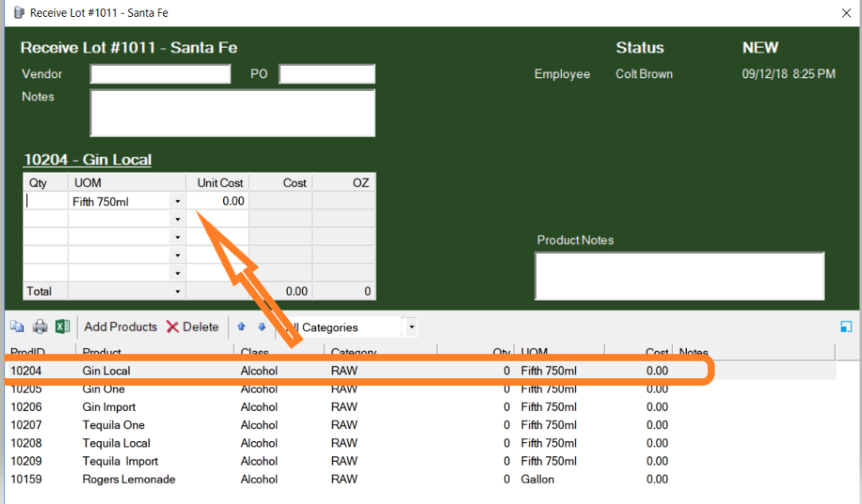Click into the Notes text area

tap(233, 113)
